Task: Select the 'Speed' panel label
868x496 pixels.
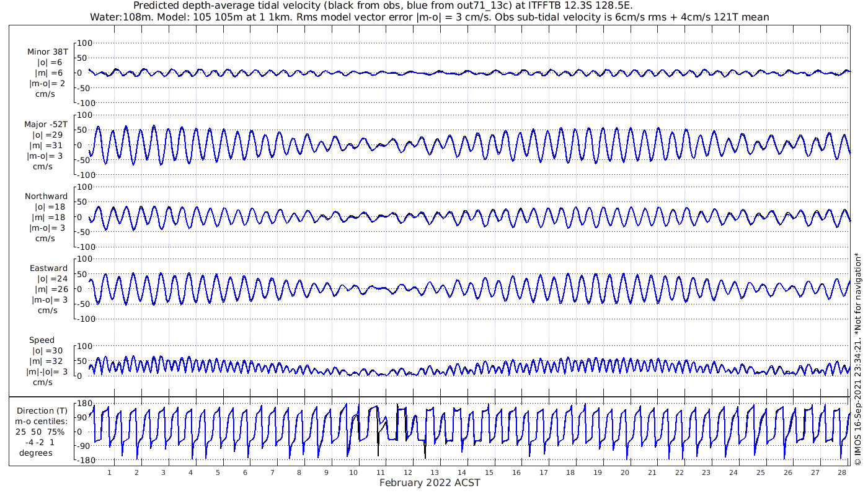Action: tap(42, 340)
